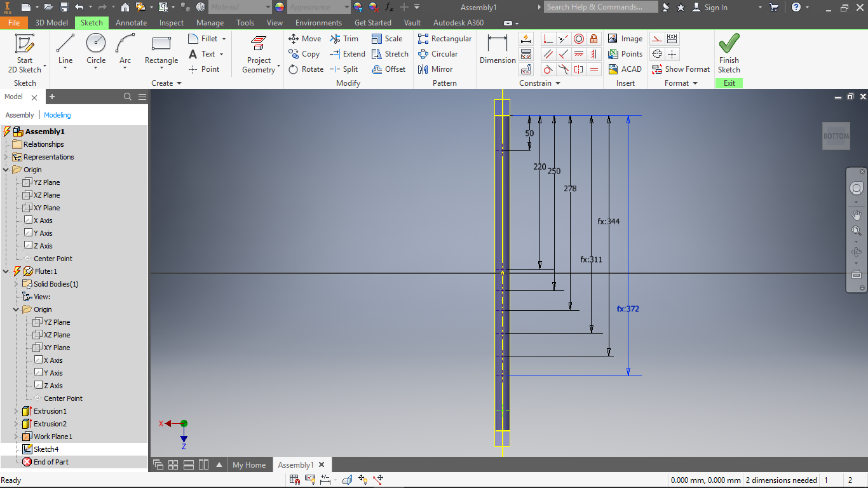
Task: Click the Show Format button label
Action: pyautogui.click(x=688, y=69)
